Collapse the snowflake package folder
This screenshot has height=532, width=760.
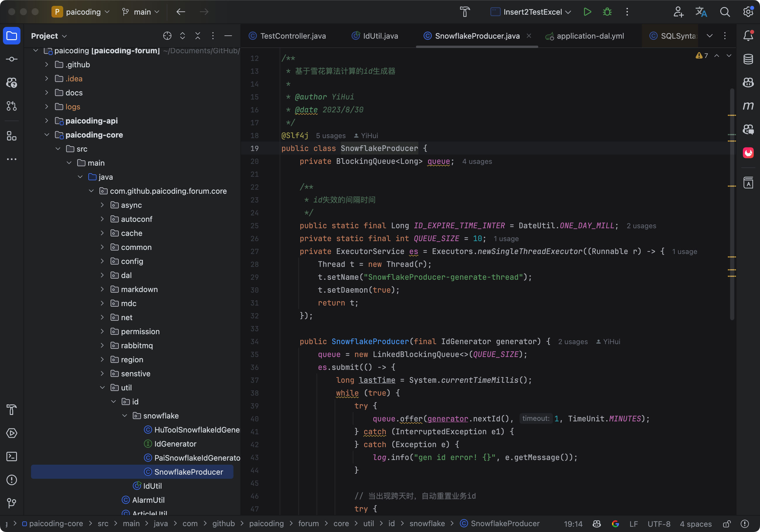tap(125, 416)
